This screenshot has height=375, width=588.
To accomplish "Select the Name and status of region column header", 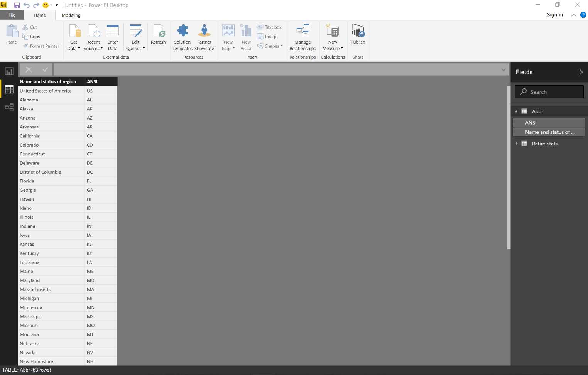I will click(51, 81).
